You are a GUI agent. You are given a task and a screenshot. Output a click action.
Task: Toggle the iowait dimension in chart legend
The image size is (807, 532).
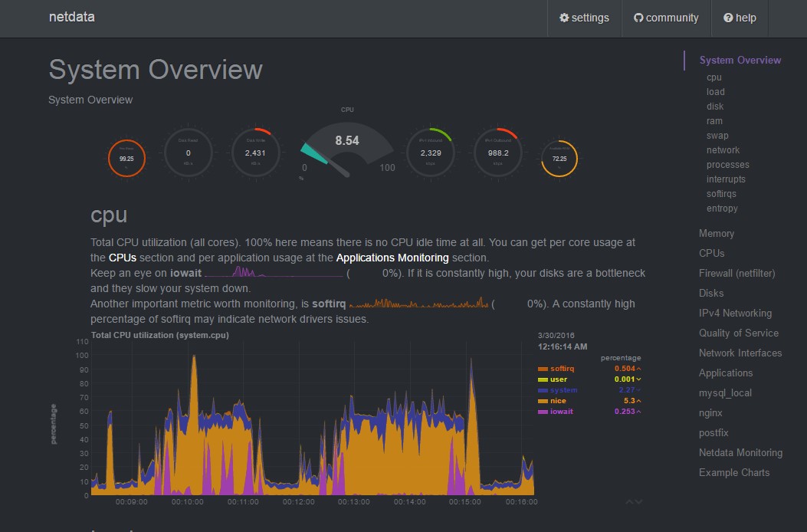click(x=561, y=412)
